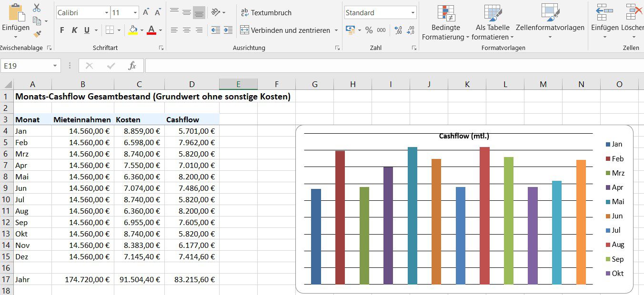Toggle bold formatting F button
Screen dimensions: 644x295
point(62,30)
